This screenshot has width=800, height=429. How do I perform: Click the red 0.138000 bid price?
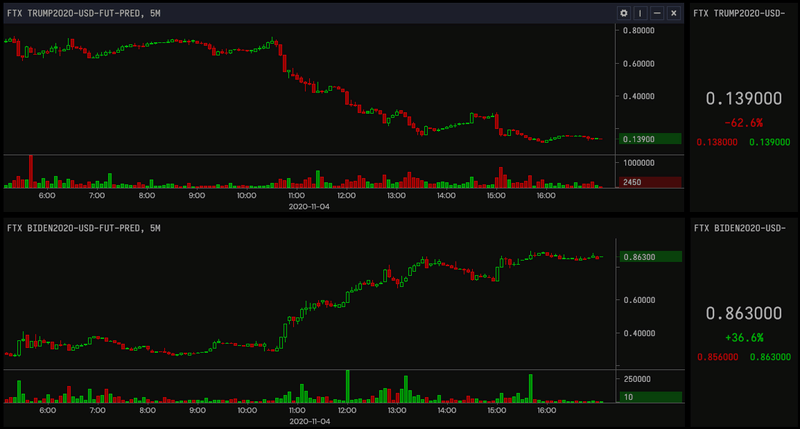(717, 142)
